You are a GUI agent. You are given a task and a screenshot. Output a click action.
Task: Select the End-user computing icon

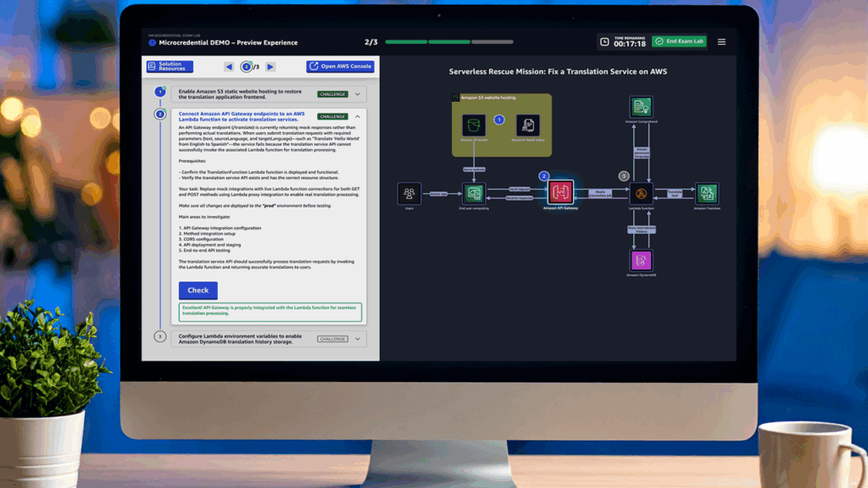pyautogui.click(x=473, y=193)
